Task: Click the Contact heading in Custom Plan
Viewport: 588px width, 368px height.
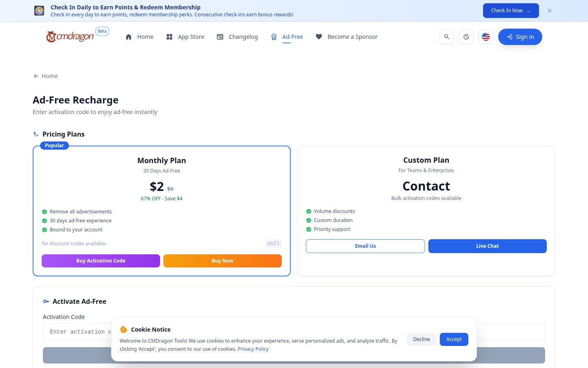Action: pos(426,186)
